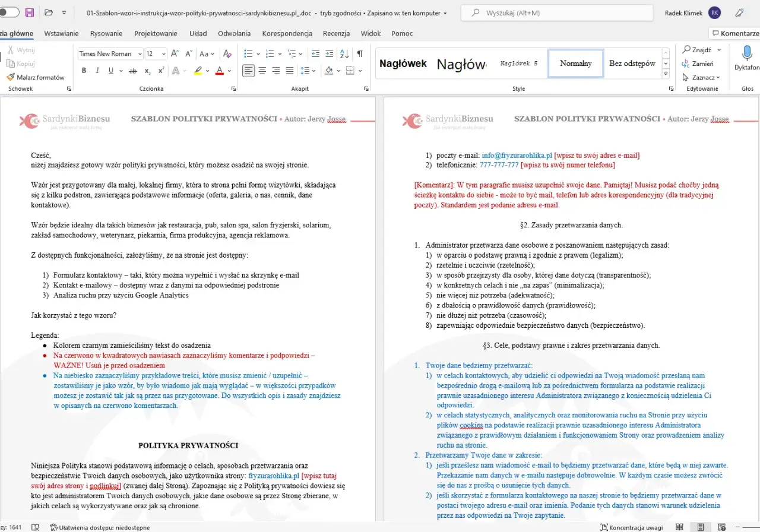
Task: Switch to the Widok tab
Action: coord(371,33)
